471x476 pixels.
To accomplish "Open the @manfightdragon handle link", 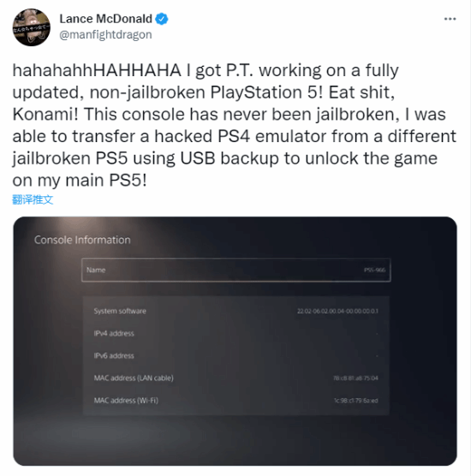I will click(x=105, y=34).
